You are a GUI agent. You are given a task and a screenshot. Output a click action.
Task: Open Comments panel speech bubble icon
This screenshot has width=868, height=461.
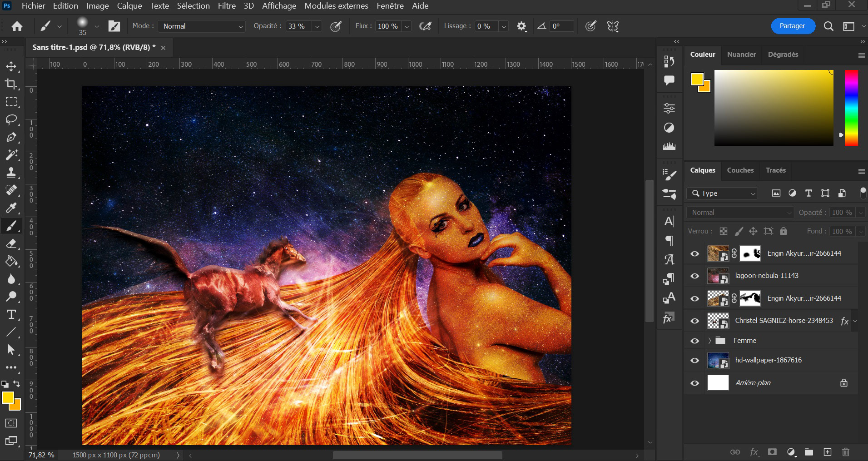pyautogui.click(x=669, y=80)
